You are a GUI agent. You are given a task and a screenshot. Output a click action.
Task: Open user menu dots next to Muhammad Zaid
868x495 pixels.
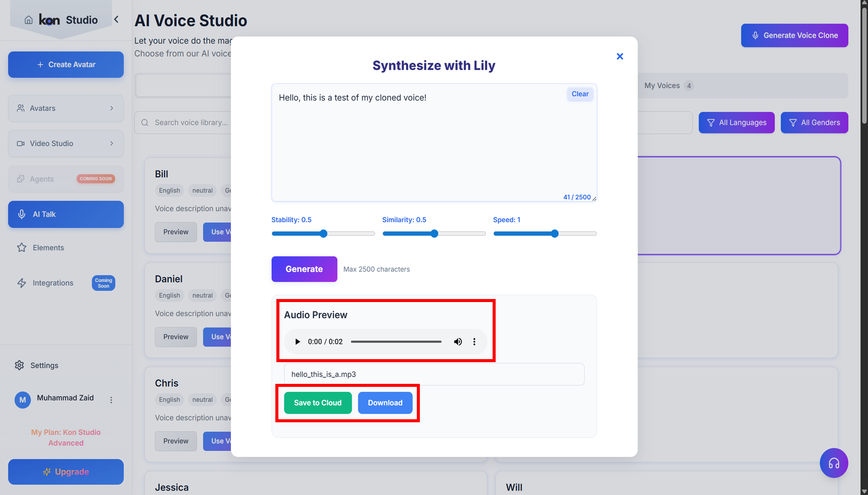[x=111, y=400]
